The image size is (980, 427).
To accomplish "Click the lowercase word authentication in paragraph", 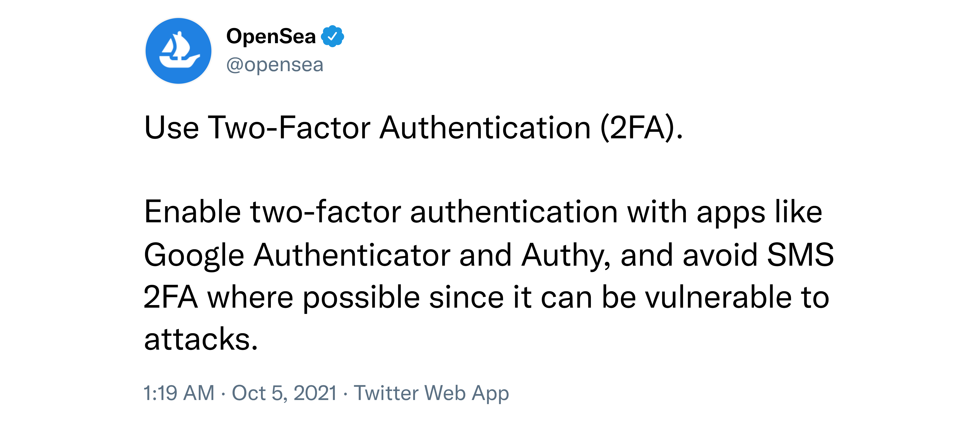I will coord(514,212).
